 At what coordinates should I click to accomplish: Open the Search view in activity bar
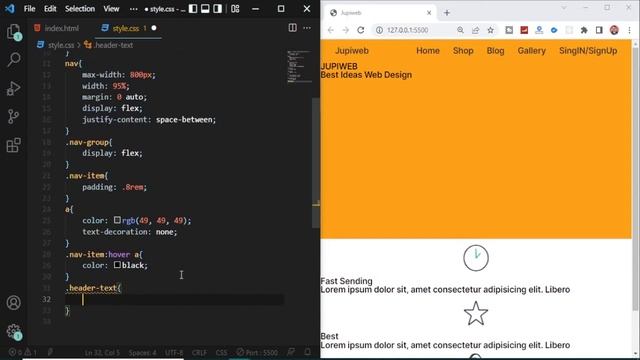pyautogui.click(x=13, y=60)
